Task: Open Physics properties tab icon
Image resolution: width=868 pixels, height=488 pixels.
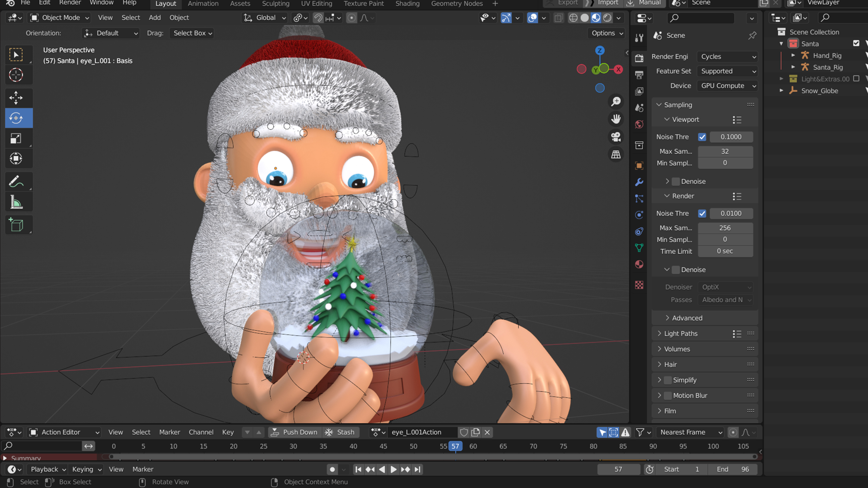Action: (x=639, y=215)
